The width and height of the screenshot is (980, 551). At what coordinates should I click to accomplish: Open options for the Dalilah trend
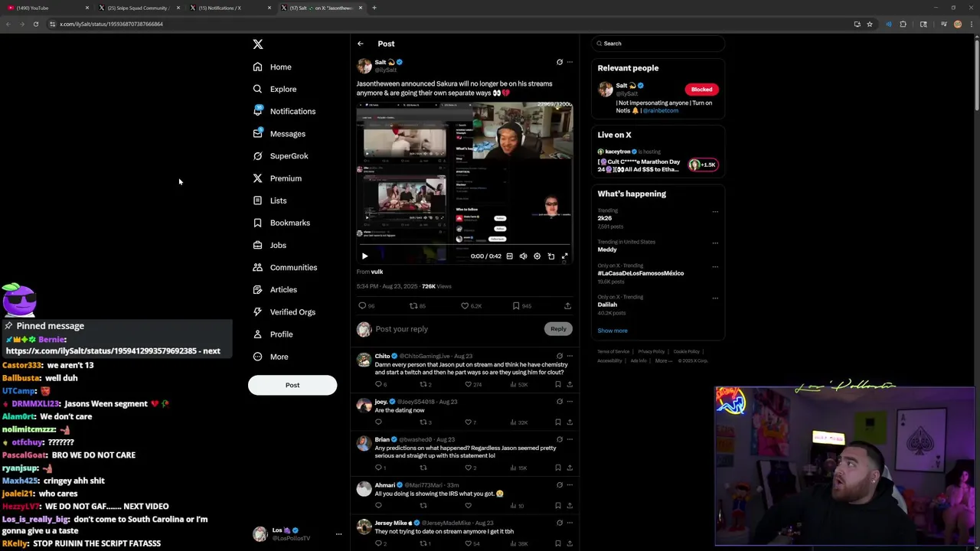[715, 298]
